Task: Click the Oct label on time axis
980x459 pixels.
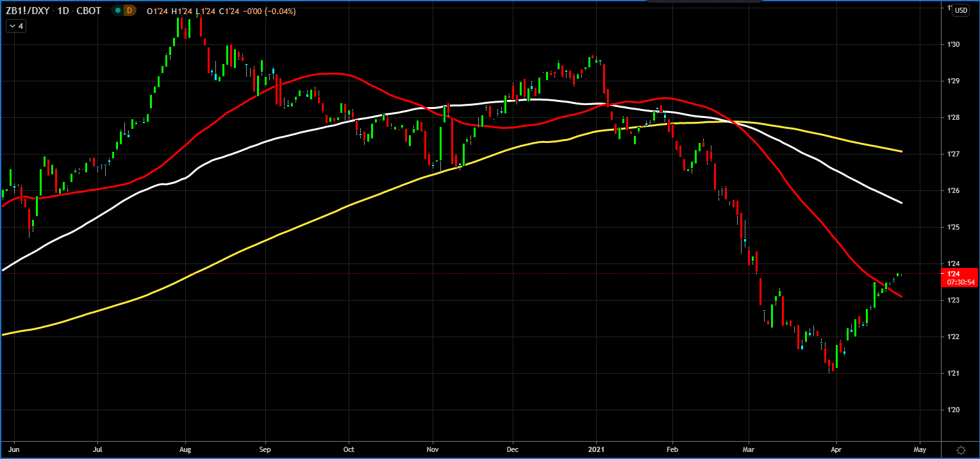Action: click(349, 449)
